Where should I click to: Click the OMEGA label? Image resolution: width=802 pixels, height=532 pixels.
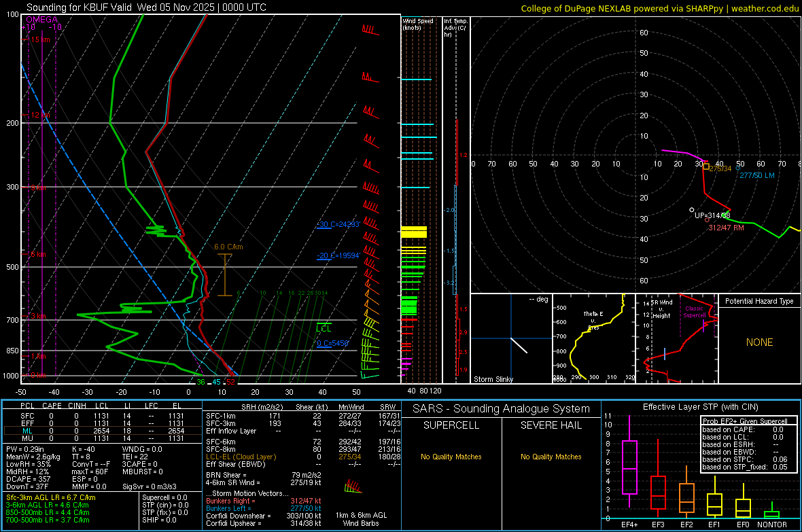42,20
